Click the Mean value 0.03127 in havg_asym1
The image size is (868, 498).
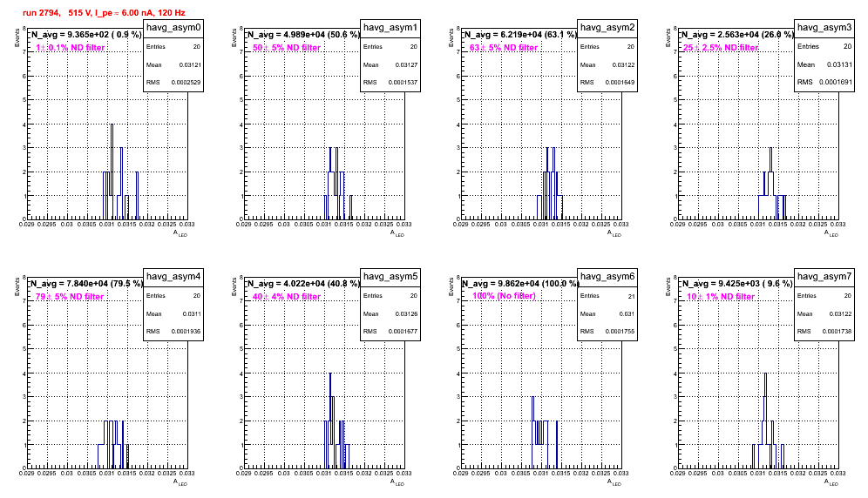pos(407,64)
